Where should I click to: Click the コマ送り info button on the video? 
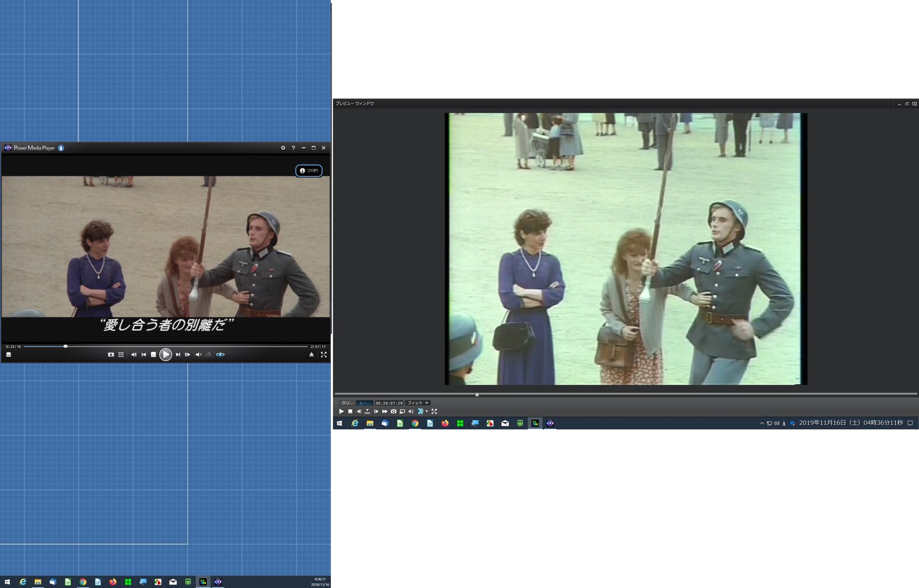(309, 171)
